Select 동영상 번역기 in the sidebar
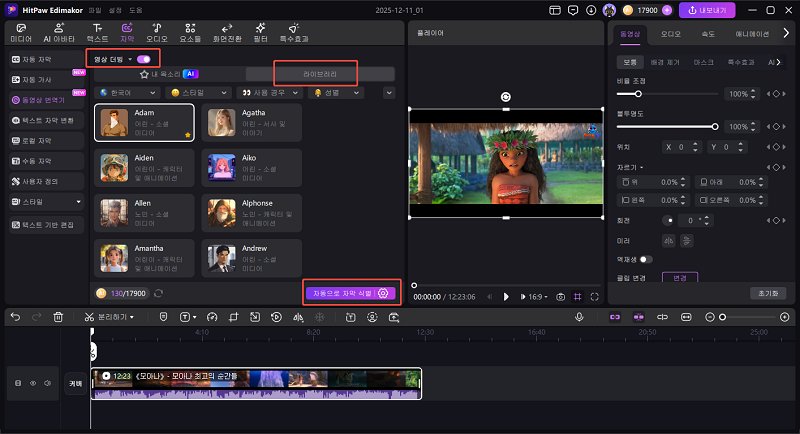 tap(46, 100)
